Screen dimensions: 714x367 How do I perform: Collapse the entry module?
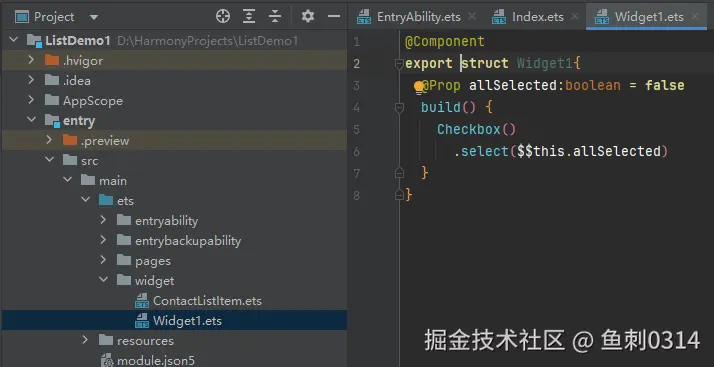pyautogui.click(x=31, y=120)
